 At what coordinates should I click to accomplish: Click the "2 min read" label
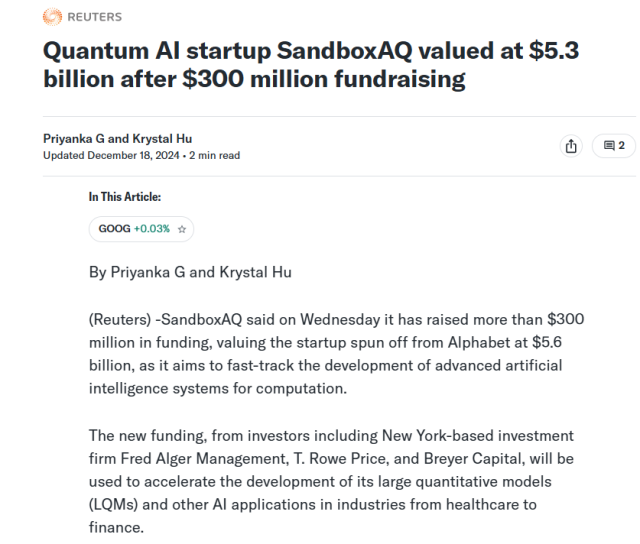point(217,155)
